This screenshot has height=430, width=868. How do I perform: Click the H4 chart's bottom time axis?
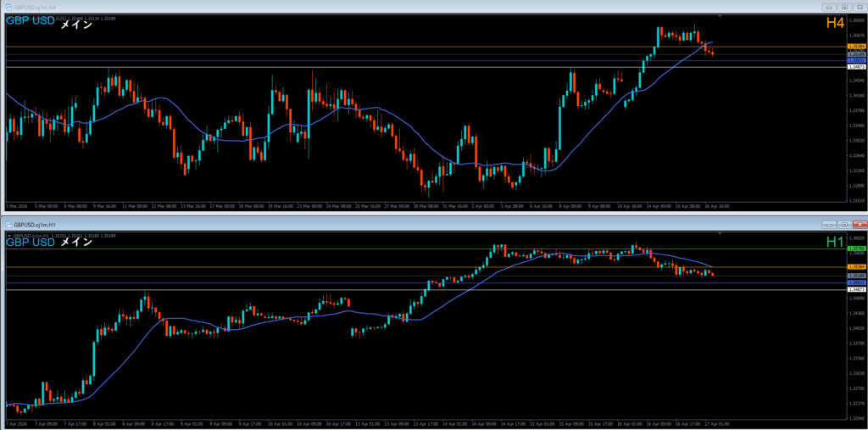tap(424, 206)
